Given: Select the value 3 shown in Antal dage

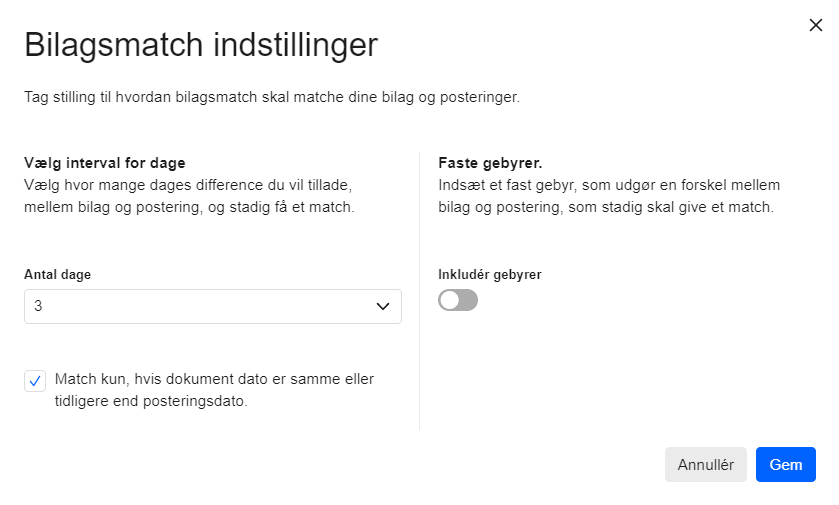Looking at the screenshot, I should click(x=38, y=306).
